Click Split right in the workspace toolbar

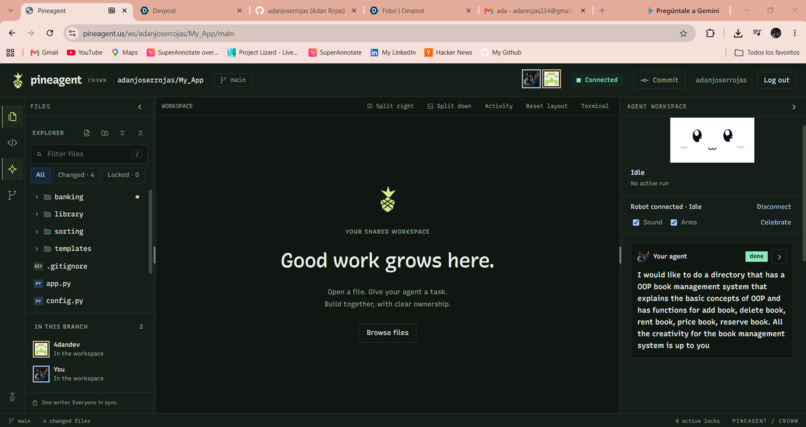tap(390, 106)
